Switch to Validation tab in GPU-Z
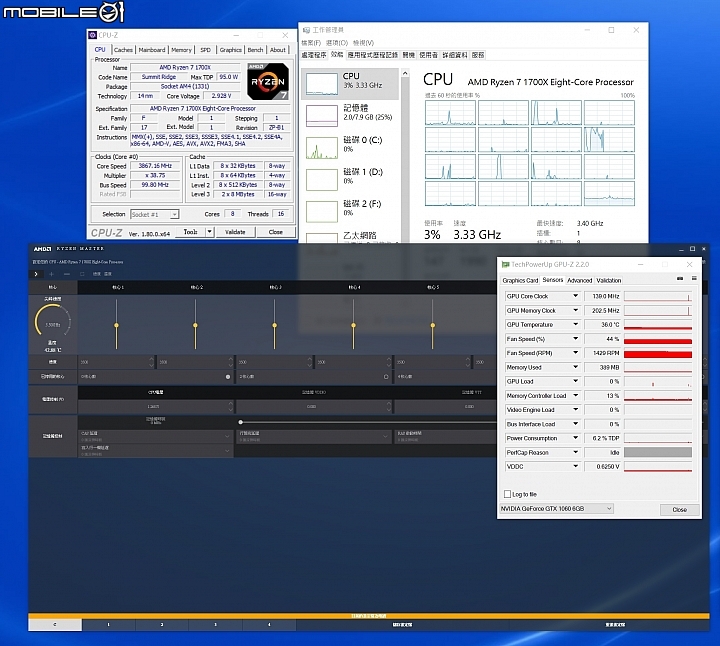Viewport: 720px width, 646px height. tap(609, 281)
